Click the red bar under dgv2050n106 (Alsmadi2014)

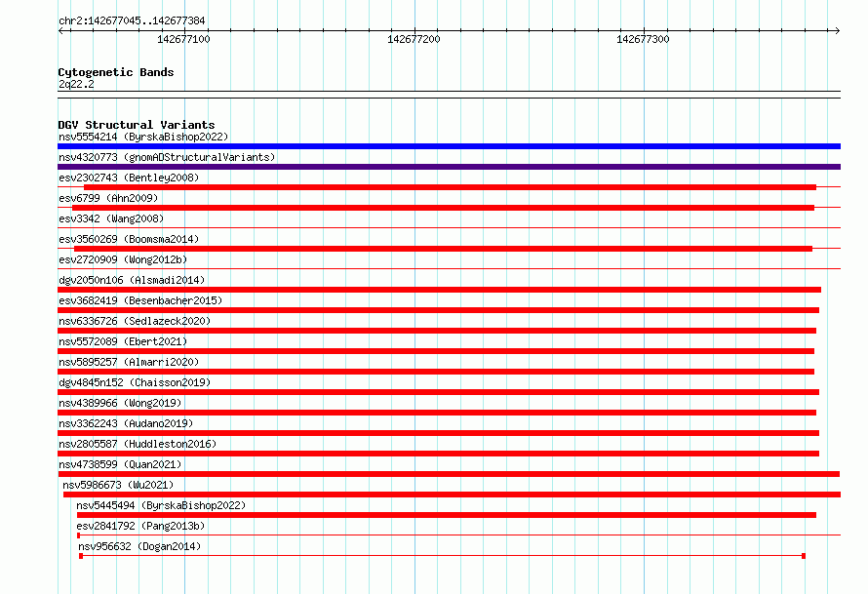pos(440,290)
